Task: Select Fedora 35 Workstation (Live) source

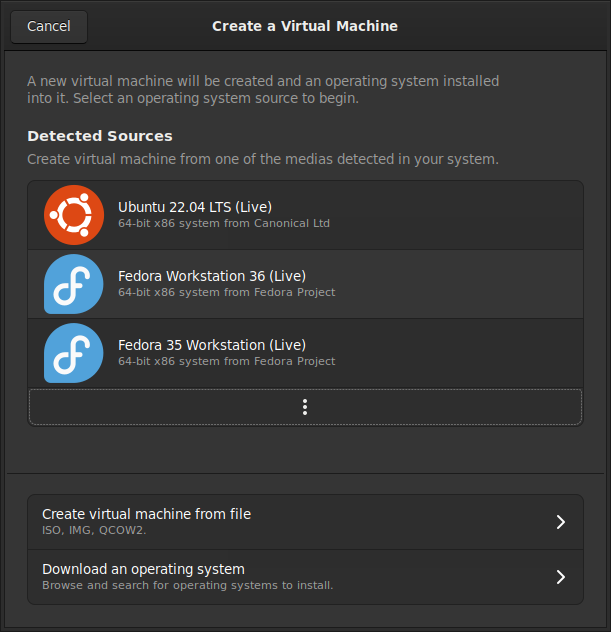Action: [305, 353]
